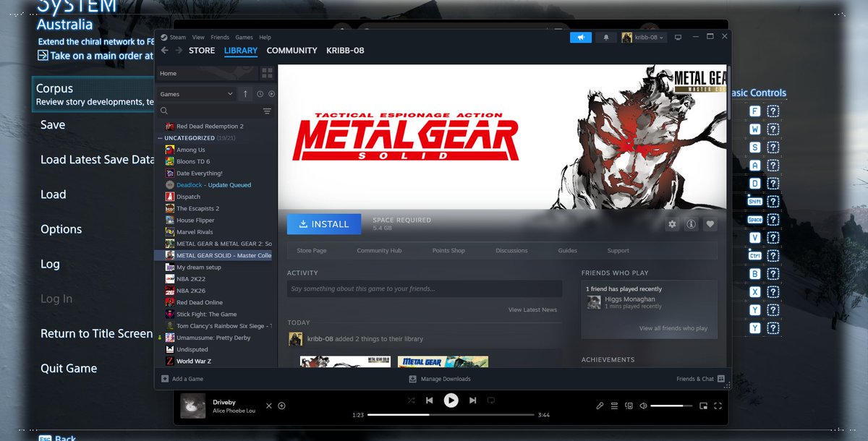
Task: Add Metal Gear Solid to favorites heart
Action: click(710, 224)
